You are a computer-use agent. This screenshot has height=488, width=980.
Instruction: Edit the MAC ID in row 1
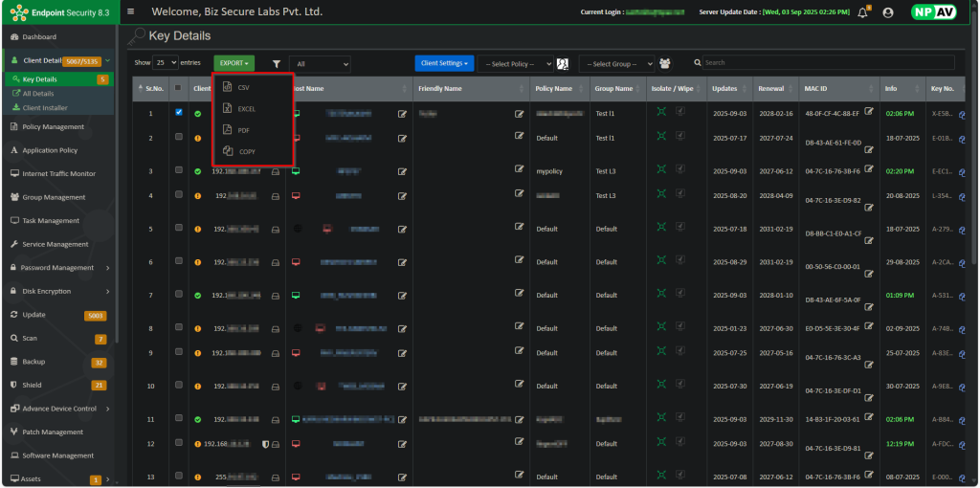pos(869,112)
